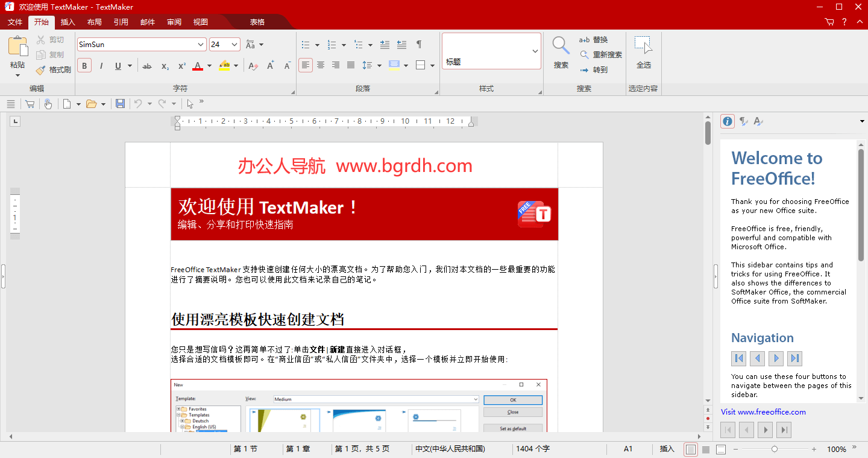The width and height of the screenshot is (868, 458).
Task: Select the Format Painter tool
Action: point(53,69)
